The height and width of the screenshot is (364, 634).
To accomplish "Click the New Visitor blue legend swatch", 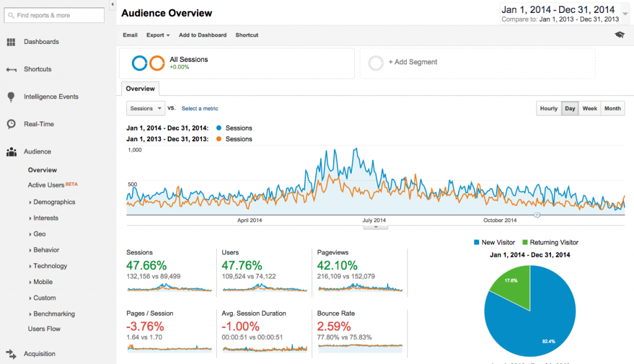I will (x=477, y=242).
